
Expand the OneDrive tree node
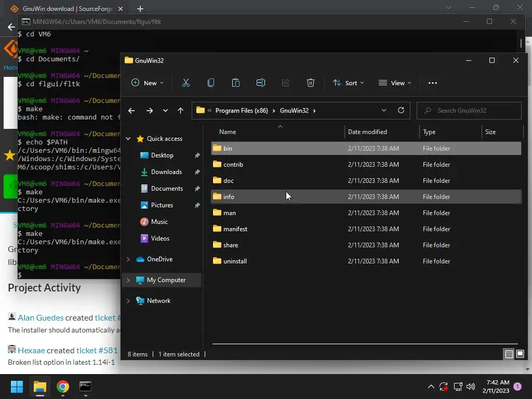tap(128, 259)
